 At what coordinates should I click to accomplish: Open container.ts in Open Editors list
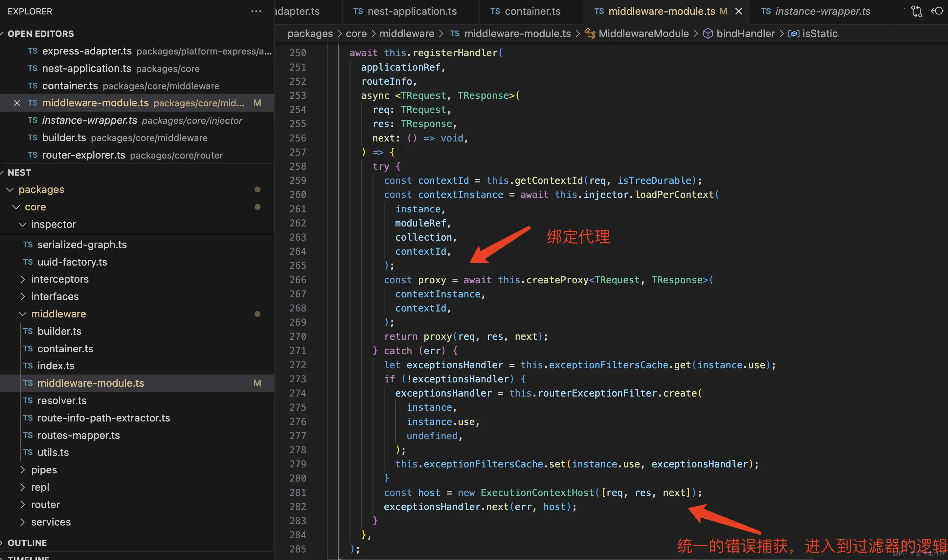(x=137, y=86)
